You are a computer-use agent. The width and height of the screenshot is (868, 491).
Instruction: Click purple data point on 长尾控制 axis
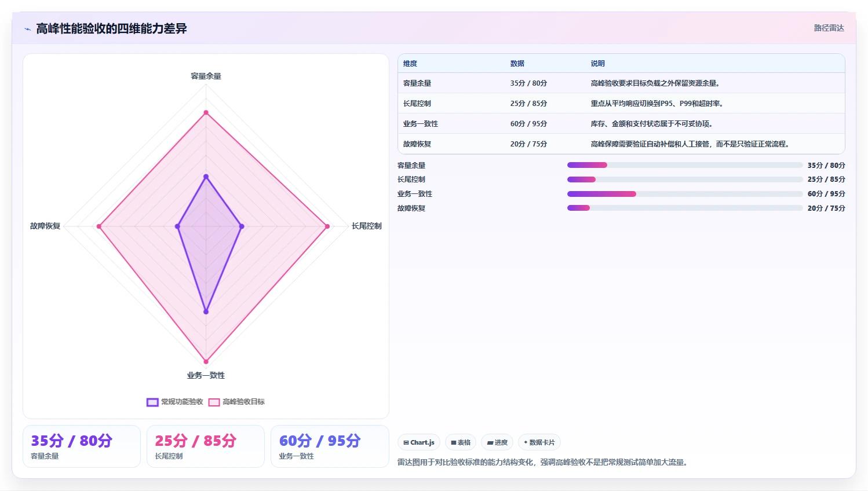coord(242,226)
